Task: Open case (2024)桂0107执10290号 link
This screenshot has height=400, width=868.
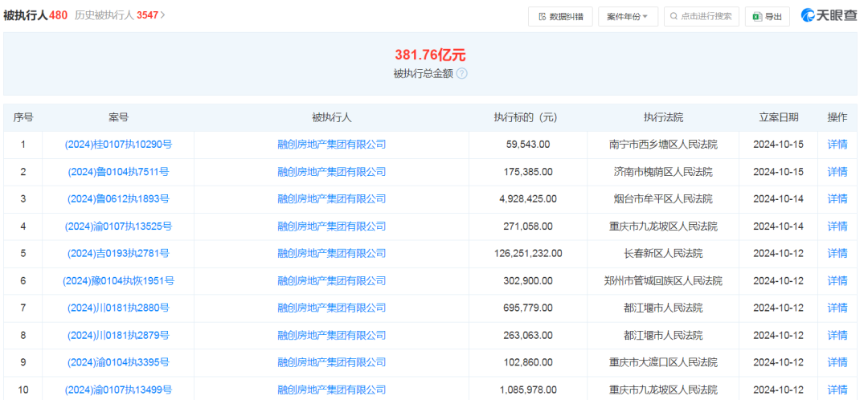Action: coord(118,145)
